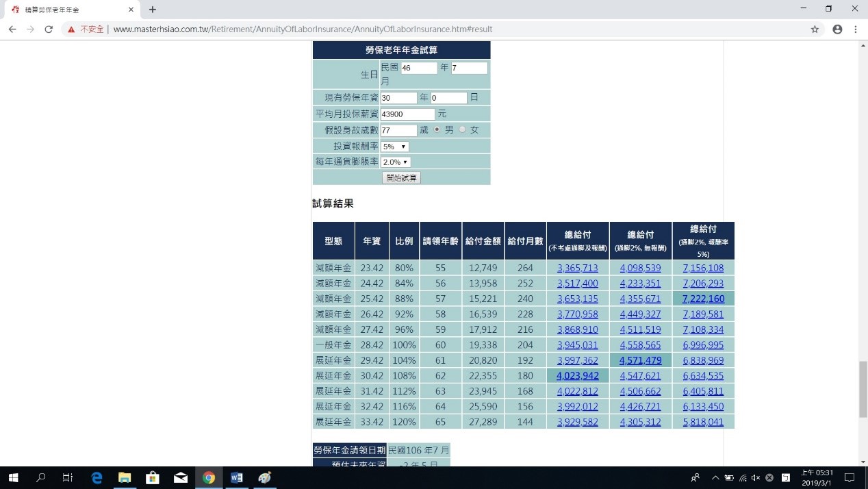Click the assumed death age field 77
The height and width of the screenshot is (489, 868).
398,130
